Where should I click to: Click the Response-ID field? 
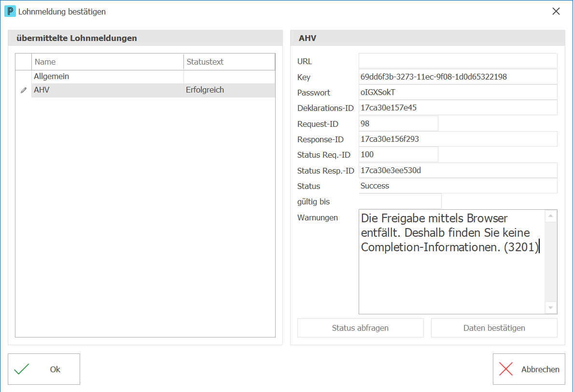coord(458,139)
